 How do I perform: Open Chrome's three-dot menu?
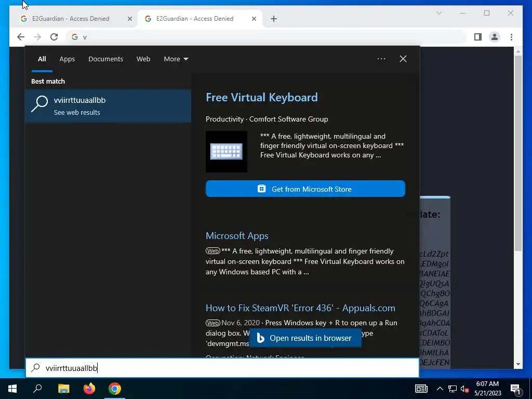511,37
